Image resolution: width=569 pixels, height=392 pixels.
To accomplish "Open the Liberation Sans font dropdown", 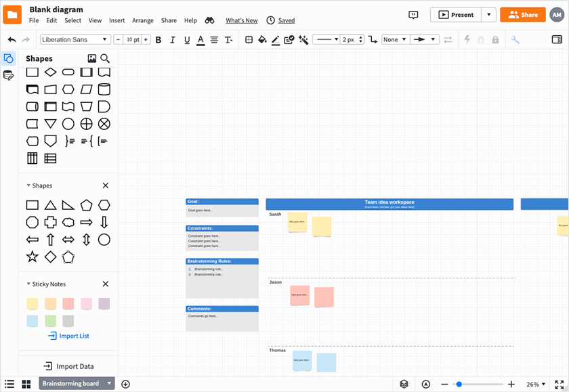I will click(75, 39).
